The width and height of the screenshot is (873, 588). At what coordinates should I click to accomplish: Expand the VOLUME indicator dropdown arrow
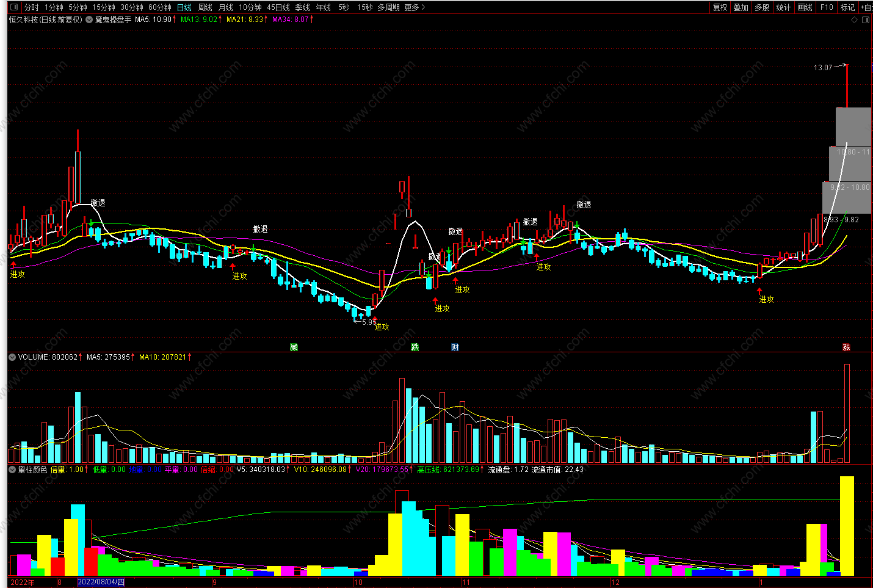tap(12, 357)
